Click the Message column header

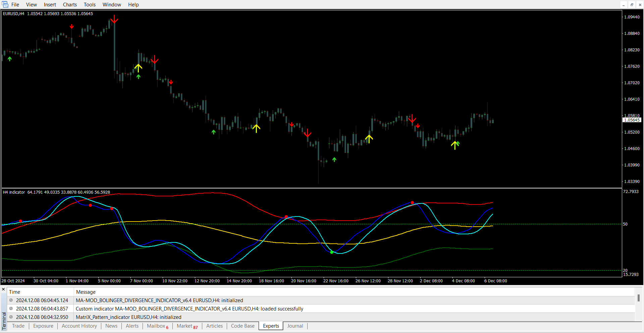86,292
